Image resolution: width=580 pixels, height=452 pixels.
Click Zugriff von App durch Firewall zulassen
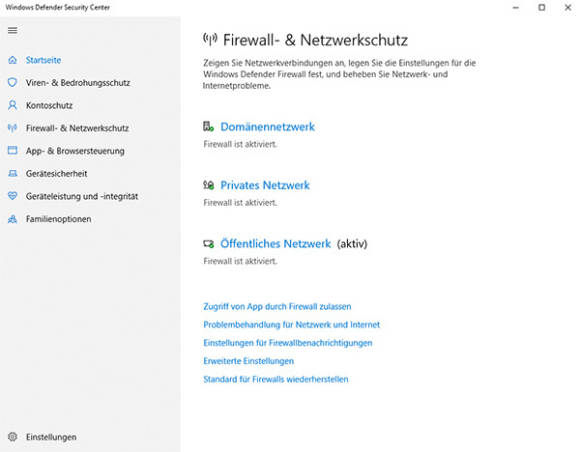point(277,307)
